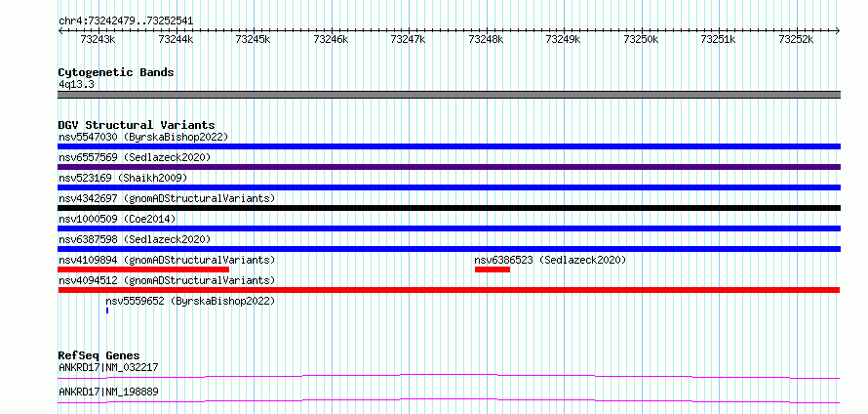Click the DGV Structural Variants track title
Viewport: 868px width, 414px height.
point(137,125)
